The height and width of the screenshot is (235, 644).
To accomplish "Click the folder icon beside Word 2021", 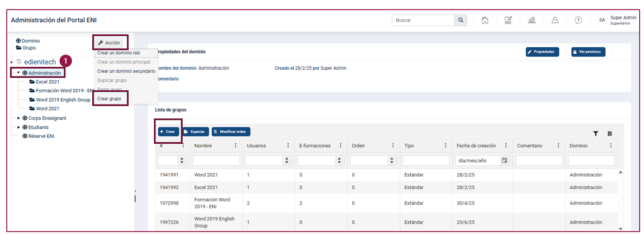I will 32,108.
